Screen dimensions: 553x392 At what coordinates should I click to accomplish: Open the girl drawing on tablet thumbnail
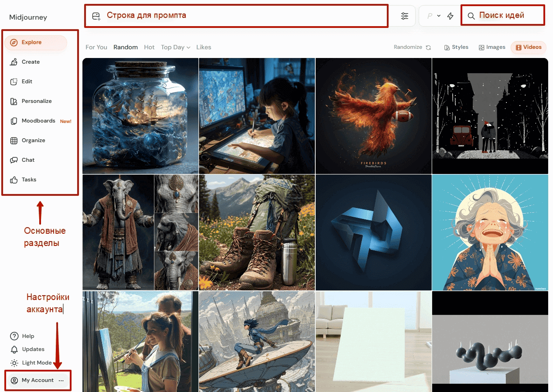[x=257, y=116]
